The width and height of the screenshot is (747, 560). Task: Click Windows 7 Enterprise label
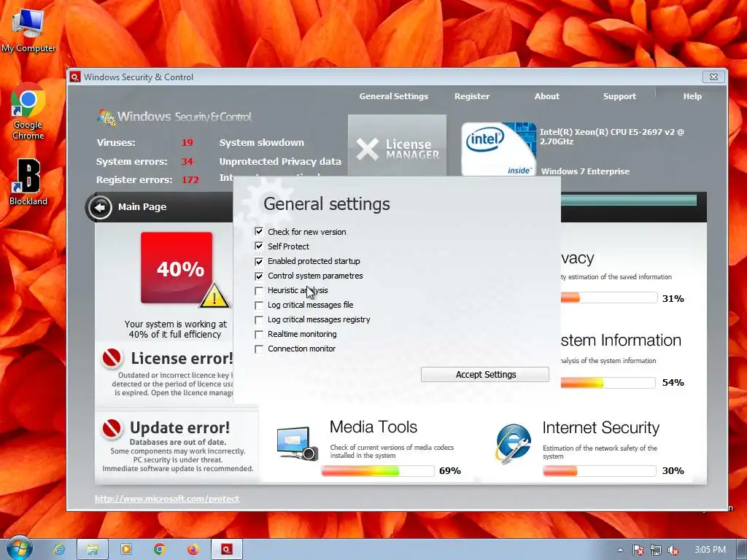(585, 171)
